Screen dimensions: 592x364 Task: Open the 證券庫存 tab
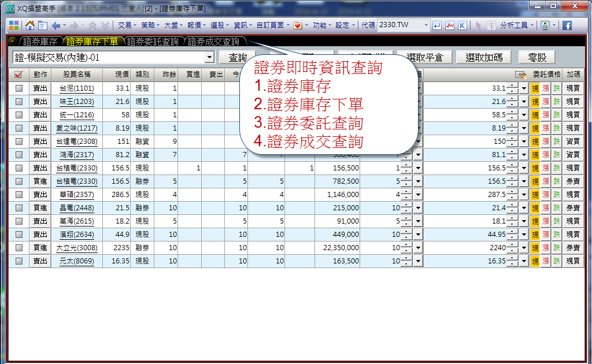tap(40, 42)
